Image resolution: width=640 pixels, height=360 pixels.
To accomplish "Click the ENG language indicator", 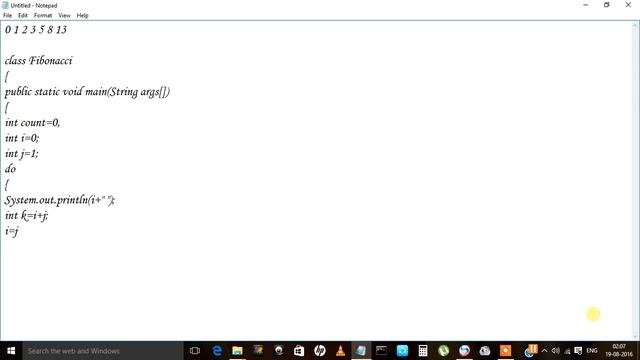I will [x=592, y=351].
